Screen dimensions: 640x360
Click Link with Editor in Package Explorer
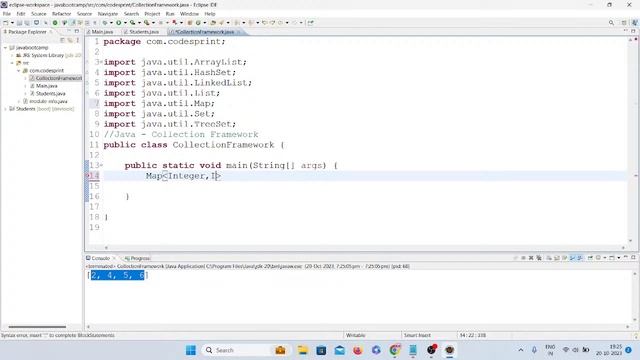[x=70, y=40]
